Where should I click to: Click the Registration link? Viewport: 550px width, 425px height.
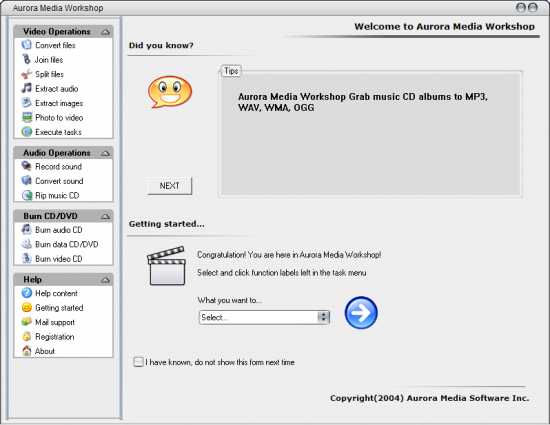click(x=54, y=337)
